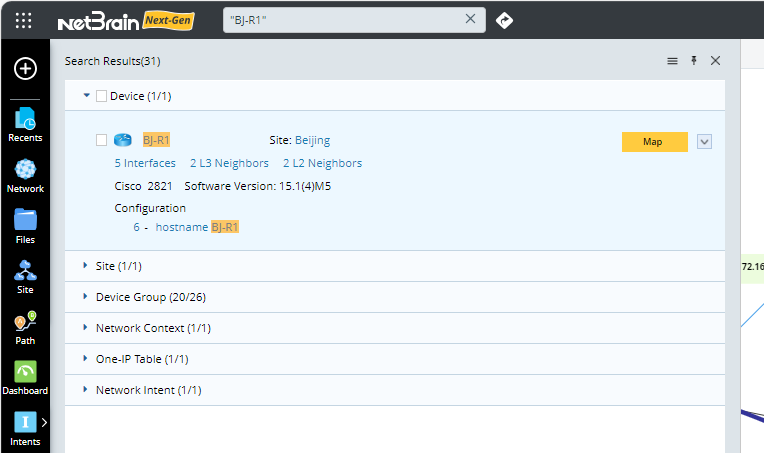The image size is (764, 453).
Task: Open Site in sidebar
Action: (x=25, y=277)
